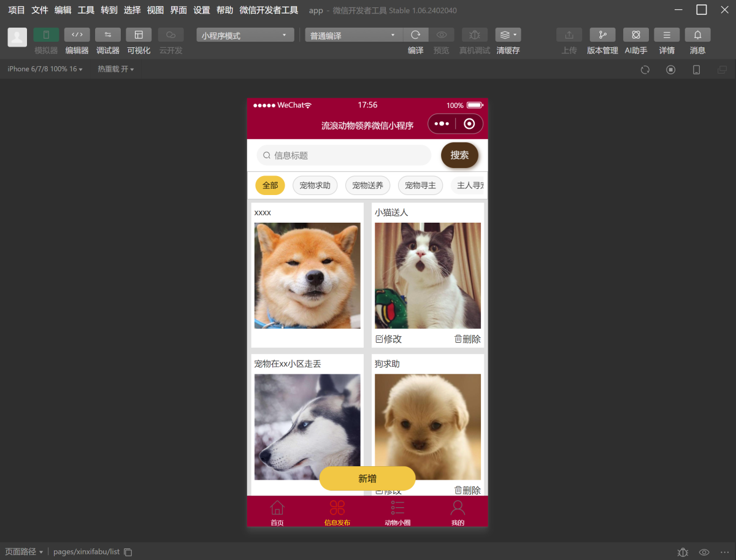Select the 宠物送养 category filter chip
Image resolution: width=736 pixels, height=560 pixels.
[367, 185]
